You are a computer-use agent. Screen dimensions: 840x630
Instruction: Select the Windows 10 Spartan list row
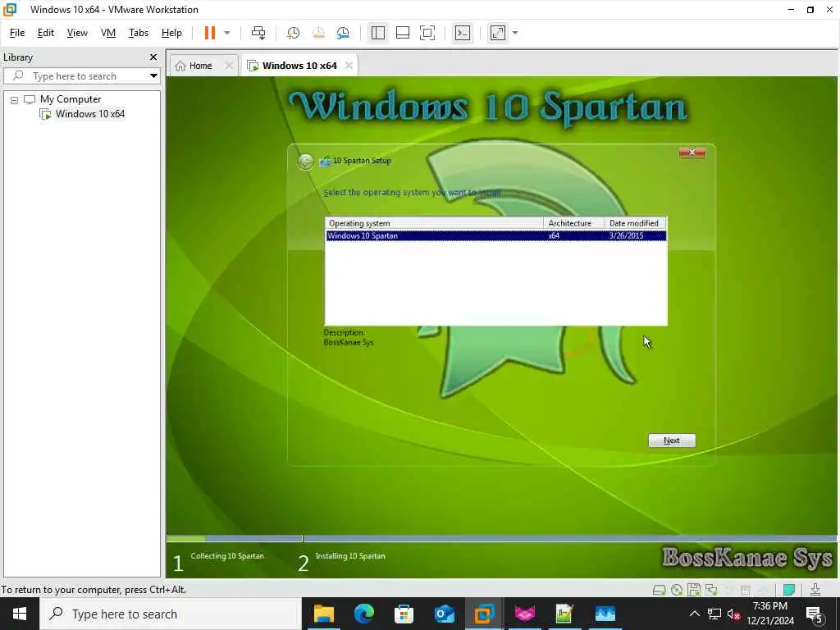(496, 235)
